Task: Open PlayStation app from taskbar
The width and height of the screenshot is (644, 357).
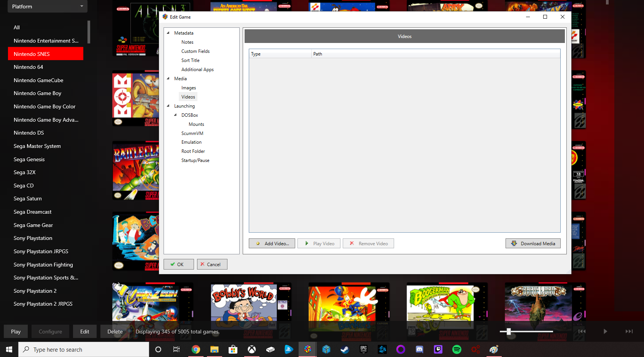Action: 289,349
